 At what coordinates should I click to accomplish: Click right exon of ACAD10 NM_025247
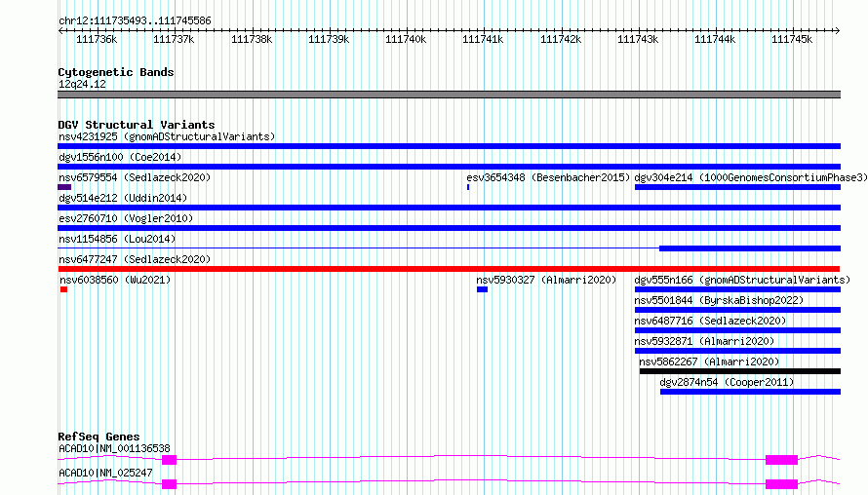781,484
